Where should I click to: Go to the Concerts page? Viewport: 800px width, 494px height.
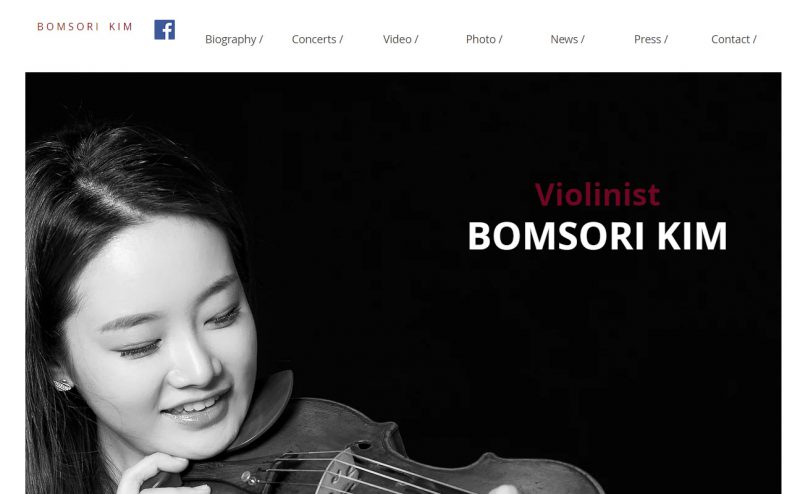(317, 39)
